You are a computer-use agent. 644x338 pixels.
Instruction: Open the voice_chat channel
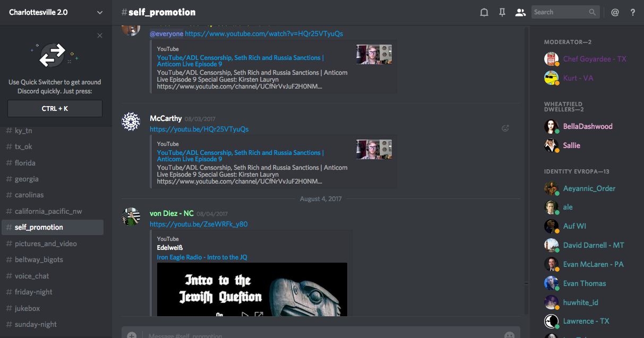[32, 276]
